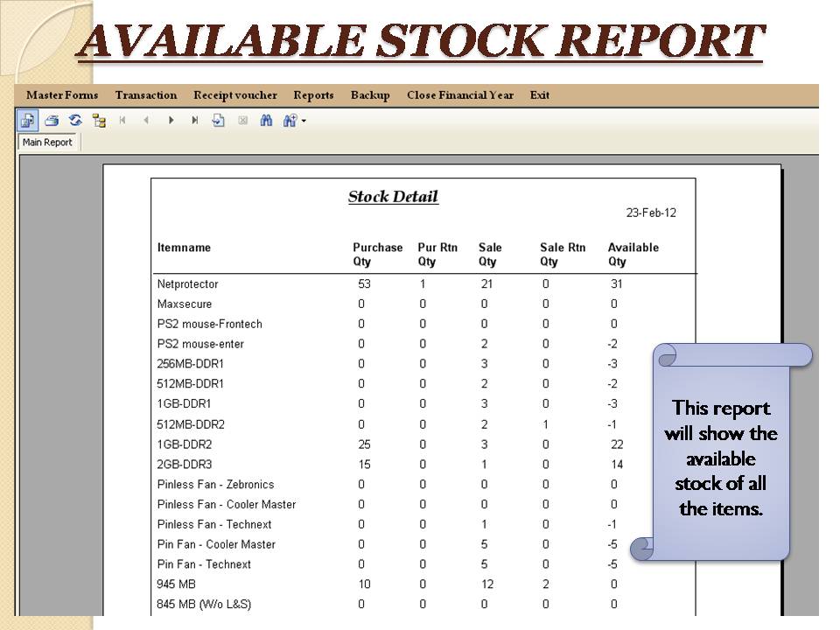Click the 1GB-DDR1 item name
The image size is (840, 630).
coord(184,404)
